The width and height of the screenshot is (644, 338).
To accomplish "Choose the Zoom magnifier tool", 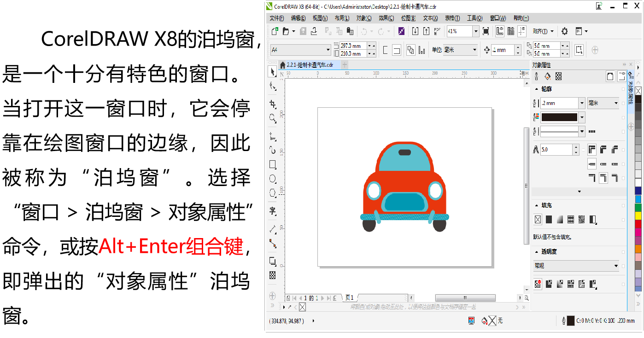I will [x=273, y=118].
